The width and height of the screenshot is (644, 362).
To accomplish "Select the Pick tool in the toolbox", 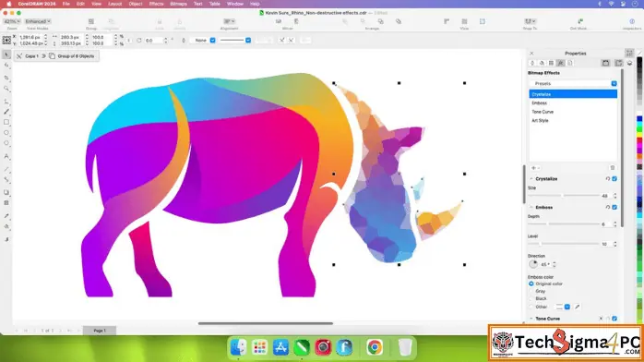I will click(x=6, y=54).
